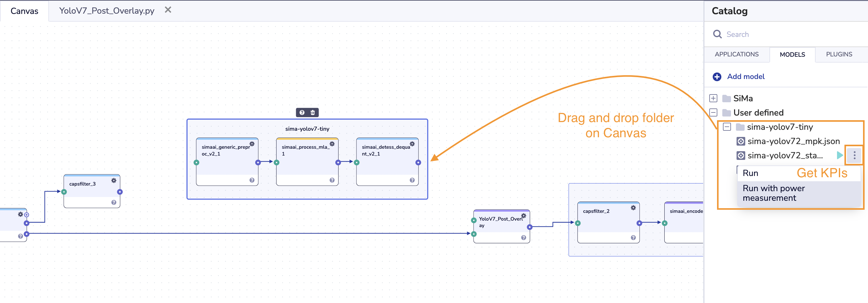The image size is (868, 303).
Task: Open gear settings on capsfilter_2 node
Action: pos(633,208)
